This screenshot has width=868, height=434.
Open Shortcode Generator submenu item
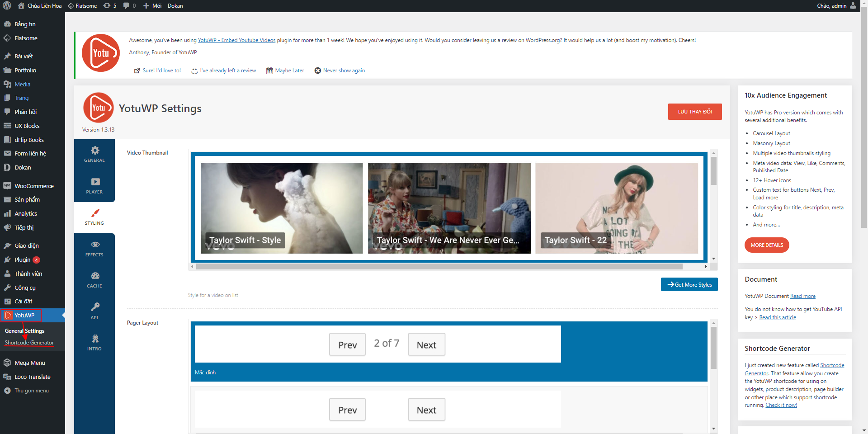[29, 343]
